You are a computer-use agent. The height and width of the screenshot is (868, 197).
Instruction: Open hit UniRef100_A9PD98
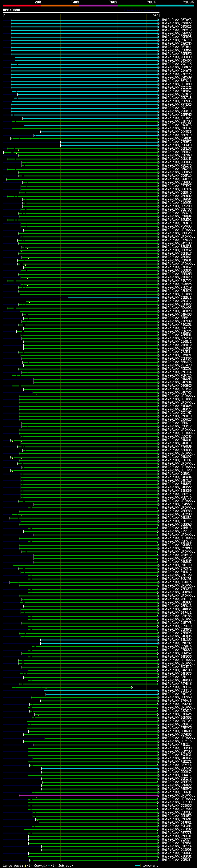176,37
